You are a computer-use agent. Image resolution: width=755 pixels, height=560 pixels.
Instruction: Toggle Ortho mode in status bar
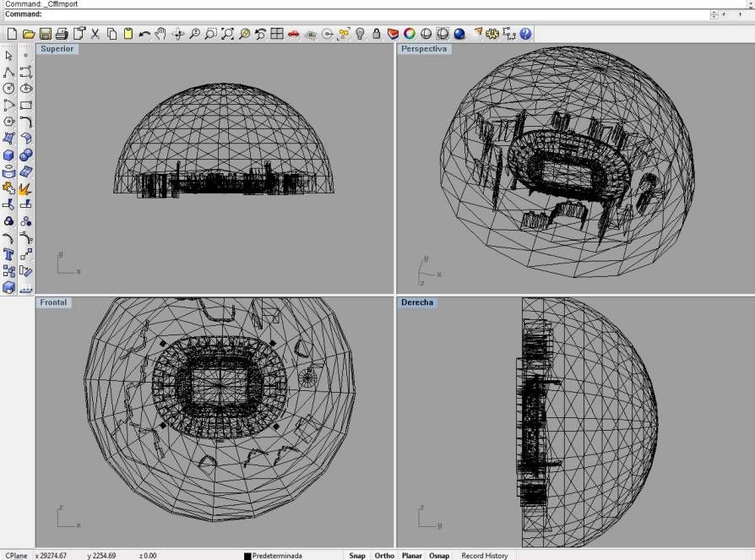tap(384, 555)
